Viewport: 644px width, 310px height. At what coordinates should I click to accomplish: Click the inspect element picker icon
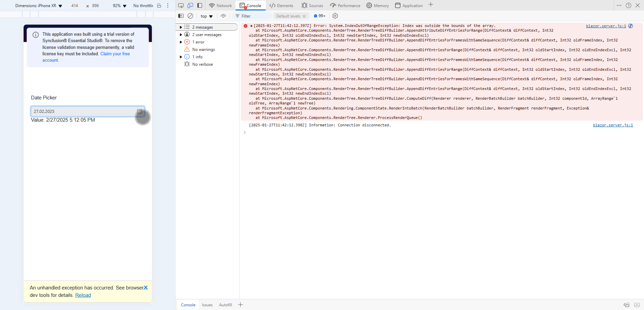(181, 5)
